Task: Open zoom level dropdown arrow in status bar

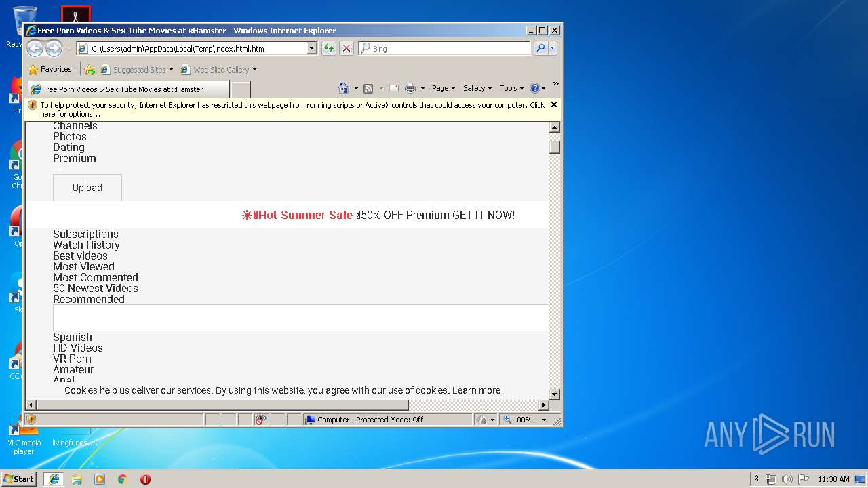Action: [544, 420]
